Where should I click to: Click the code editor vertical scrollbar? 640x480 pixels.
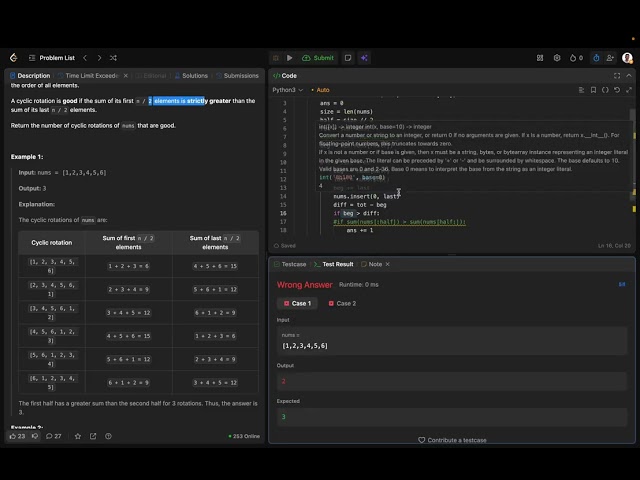click(632, 155)
